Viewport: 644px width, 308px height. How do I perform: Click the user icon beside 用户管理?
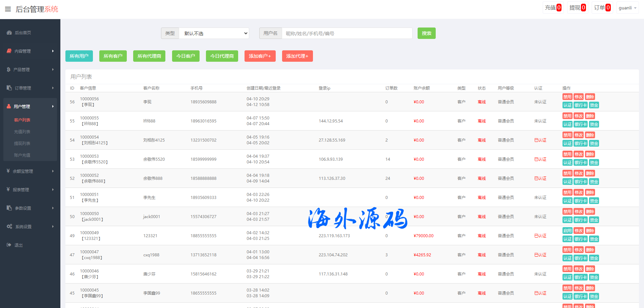pos(9,106)
